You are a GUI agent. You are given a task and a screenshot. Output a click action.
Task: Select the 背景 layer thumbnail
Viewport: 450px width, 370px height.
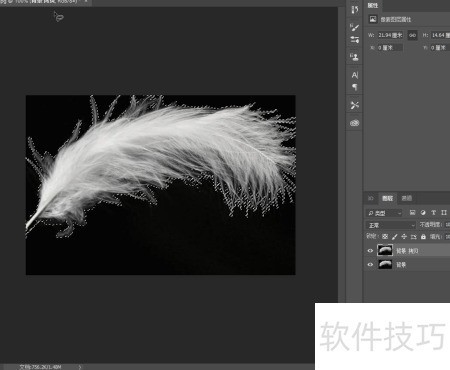click(385, 264)
